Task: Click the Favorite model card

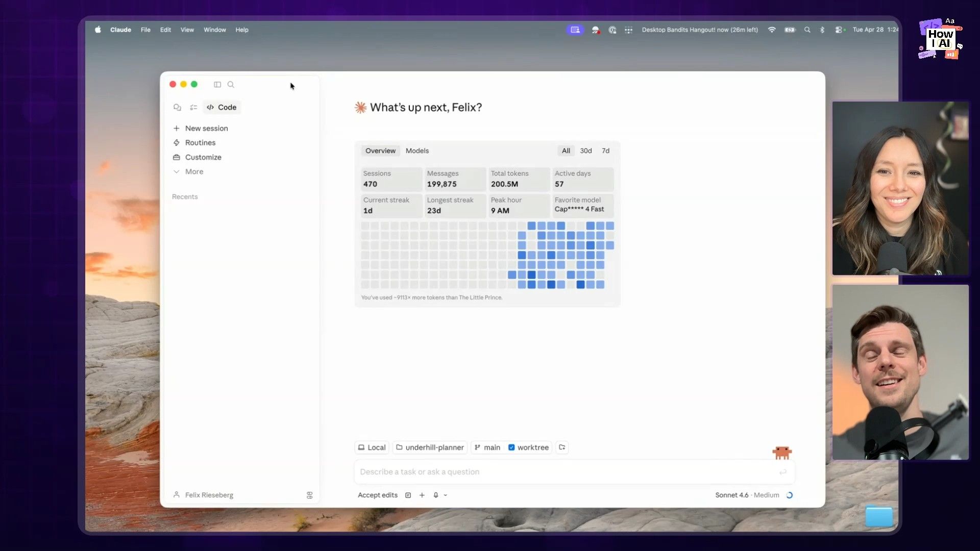Action: (x=583, y=206)
